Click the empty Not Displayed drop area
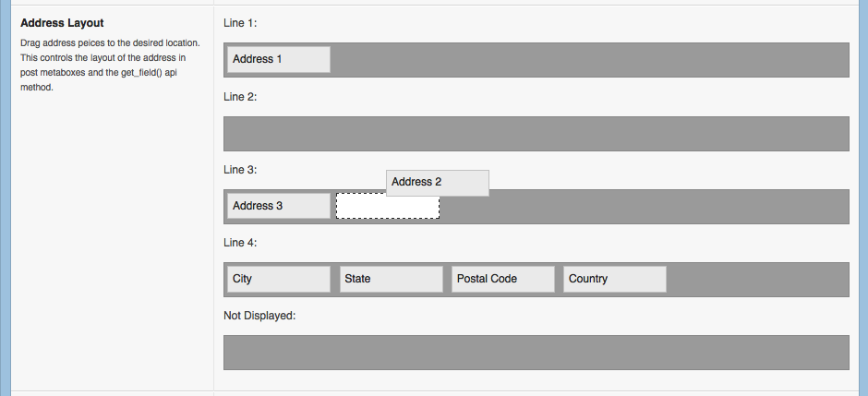The width and height of the screenshot is (868, 396). (x=536, y=353)
